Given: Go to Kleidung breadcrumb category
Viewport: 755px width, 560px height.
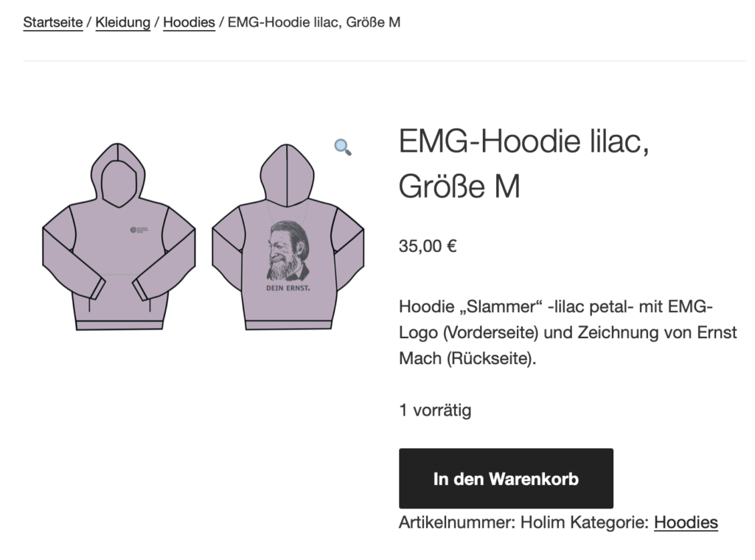Looking at the screenshot, I should click(x=123, y=22).
